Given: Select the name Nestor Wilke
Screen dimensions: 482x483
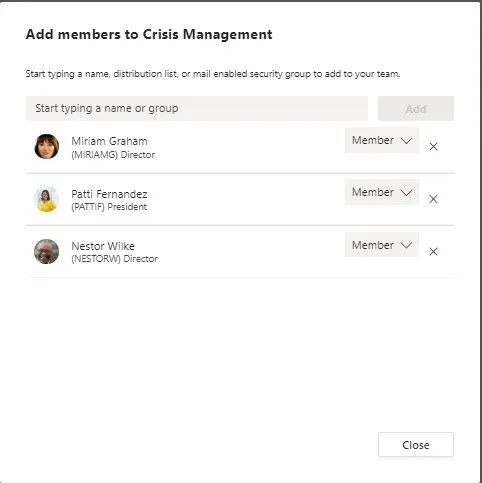Looking at the screenshot, I should coord(103,246).
